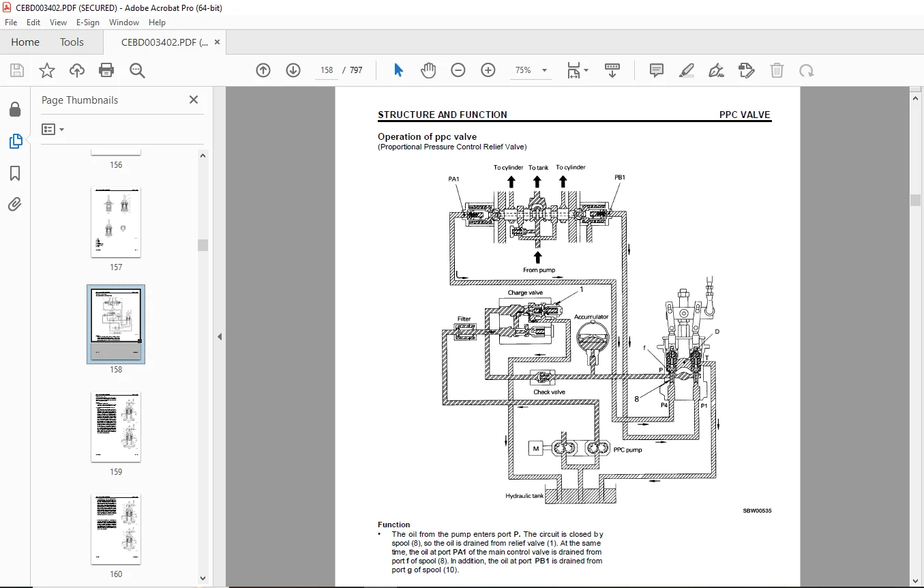Open the Bookmarks panel
The height and width of the screenshot is (588, 924).
pos(15,173)
